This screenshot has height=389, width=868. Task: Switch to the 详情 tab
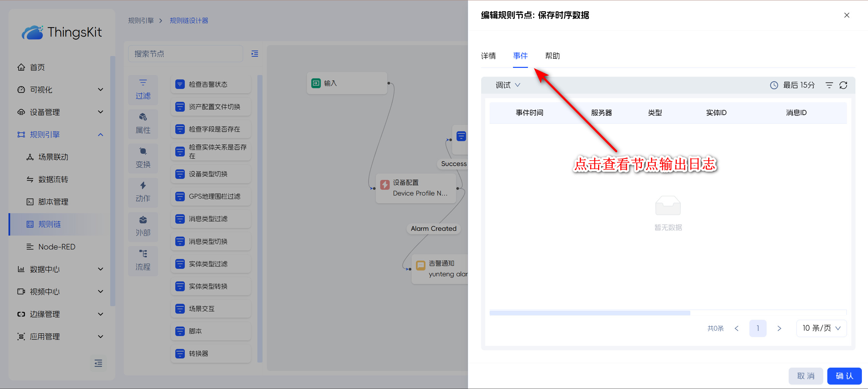tap(488, 56)
